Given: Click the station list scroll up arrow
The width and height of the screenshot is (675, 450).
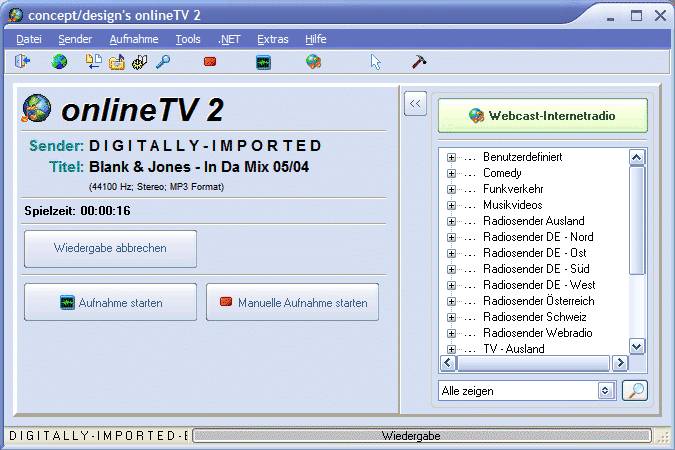Looking at the screenshot, I should [637, 157].
